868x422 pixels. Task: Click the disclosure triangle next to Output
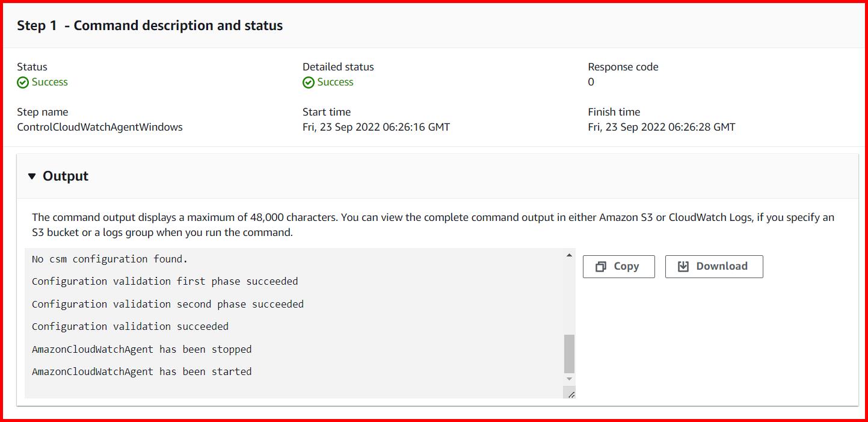32,176
